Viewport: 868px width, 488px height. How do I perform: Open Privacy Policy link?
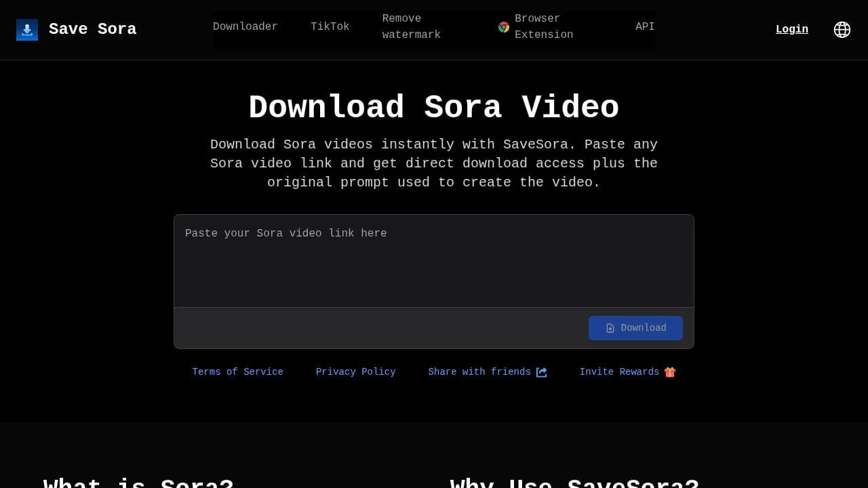[356, 372]
